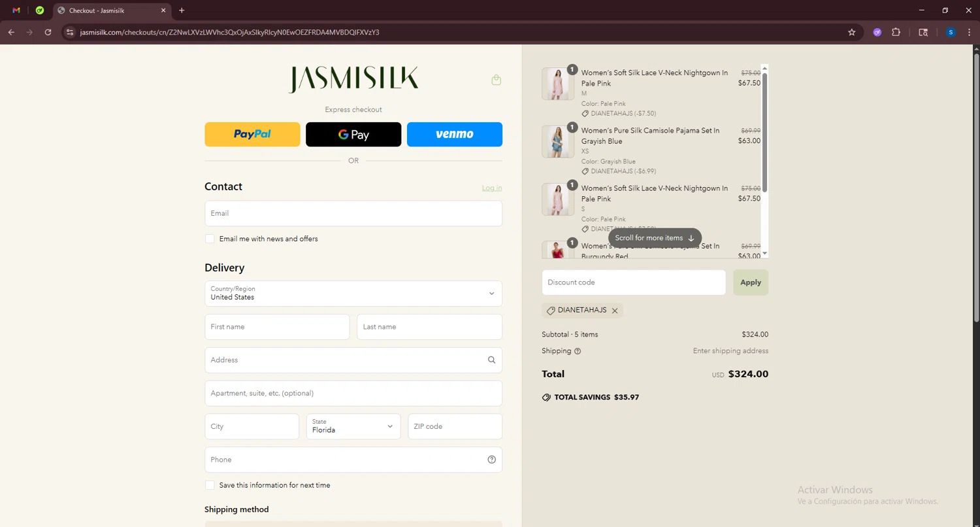Reload the checkout page
980x527 pixels.
pyautogui.click(x=48, y=32)
